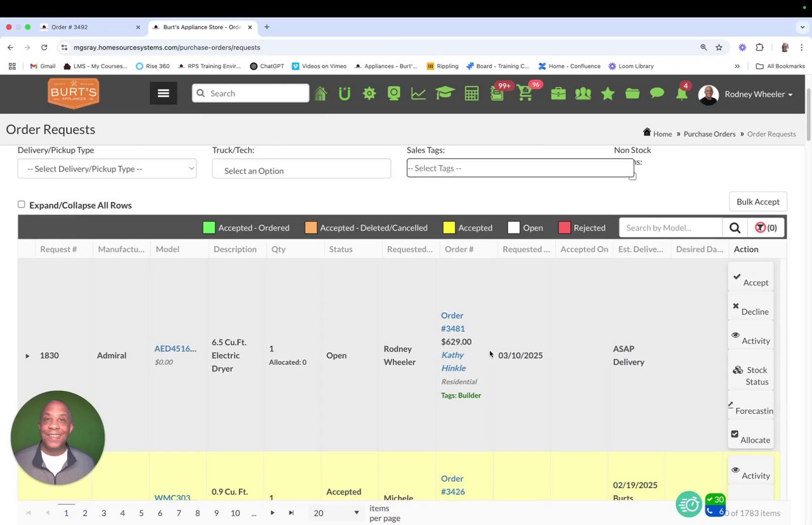This screenshot has height=525, width=812.
Task: Accept order request 1830
Action: click(x=750, y=277)
